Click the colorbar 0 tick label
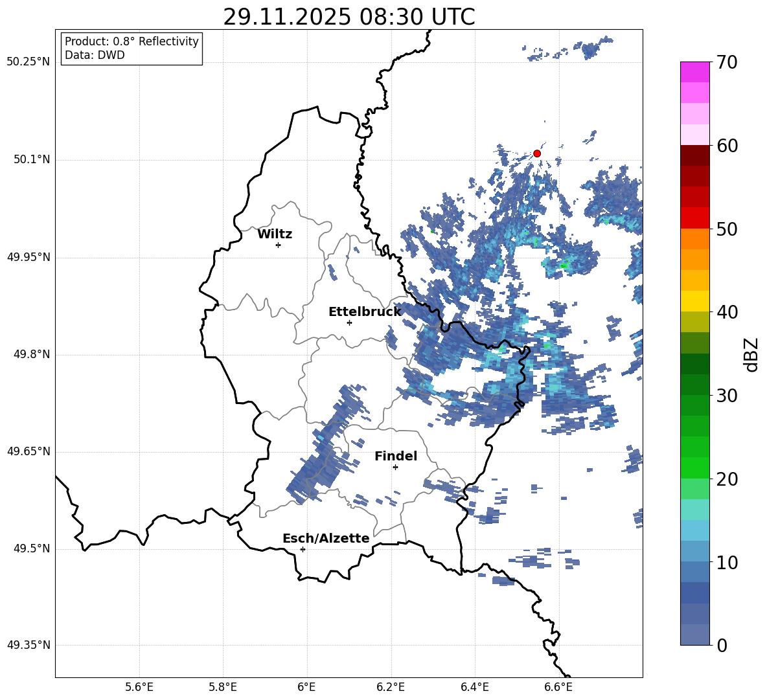This screenshot has height=700, width=767. pyautogui.click(x=722, y=645)
